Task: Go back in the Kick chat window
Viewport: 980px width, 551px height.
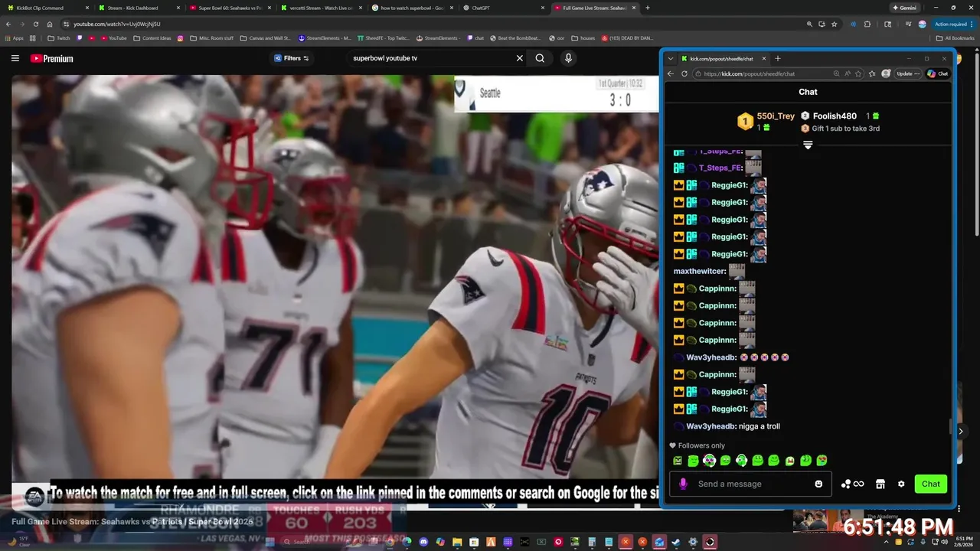Action: click(671, 73)
